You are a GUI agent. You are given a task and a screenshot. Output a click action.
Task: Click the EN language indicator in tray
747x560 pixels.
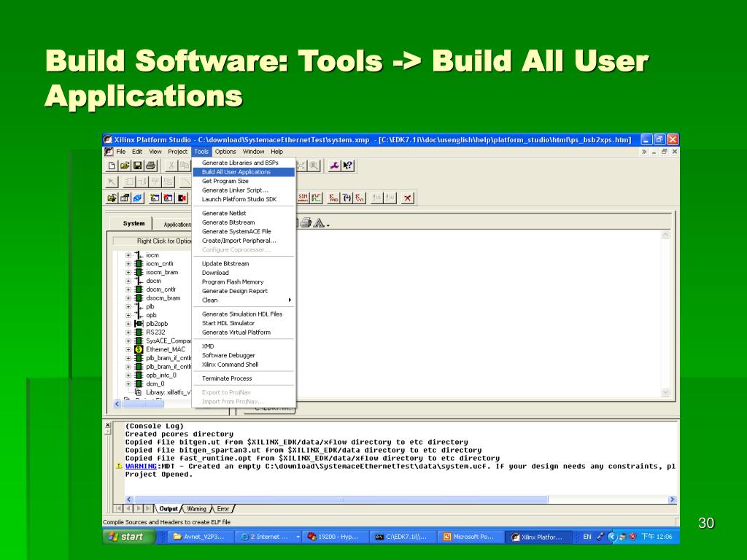pos(587,537)
